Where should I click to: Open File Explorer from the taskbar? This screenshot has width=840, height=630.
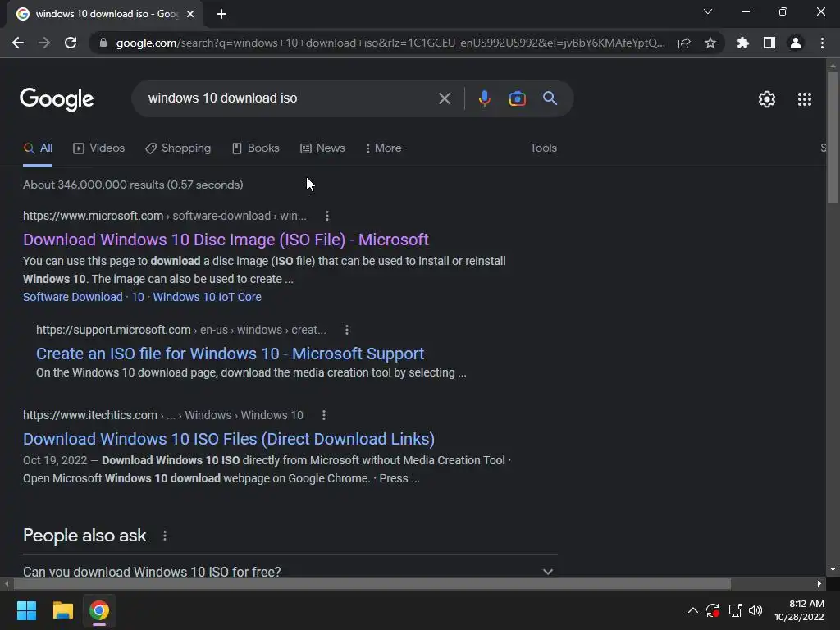pyautogui.click(x=62, y=610)
